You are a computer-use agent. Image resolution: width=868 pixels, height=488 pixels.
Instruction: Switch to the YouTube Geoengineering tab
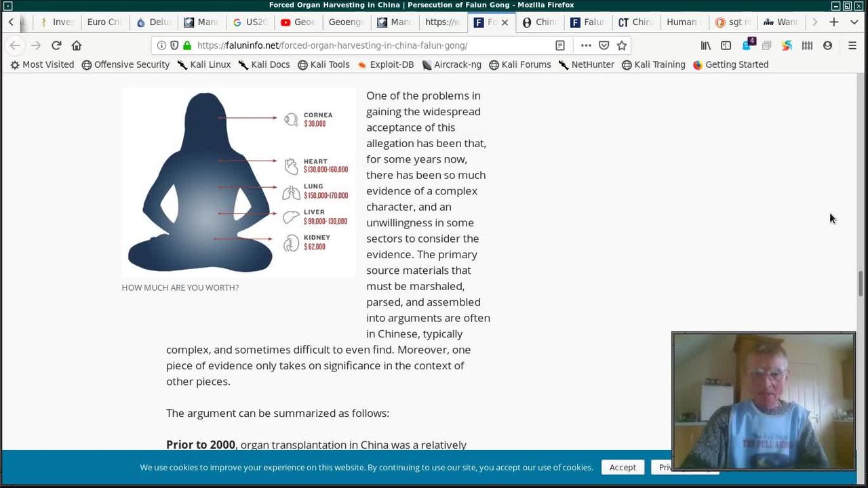[x=298, y=22]
